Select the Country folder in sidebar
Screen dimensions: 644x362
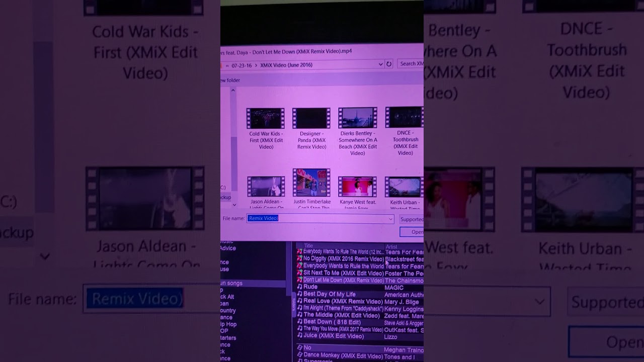(228, 311)
